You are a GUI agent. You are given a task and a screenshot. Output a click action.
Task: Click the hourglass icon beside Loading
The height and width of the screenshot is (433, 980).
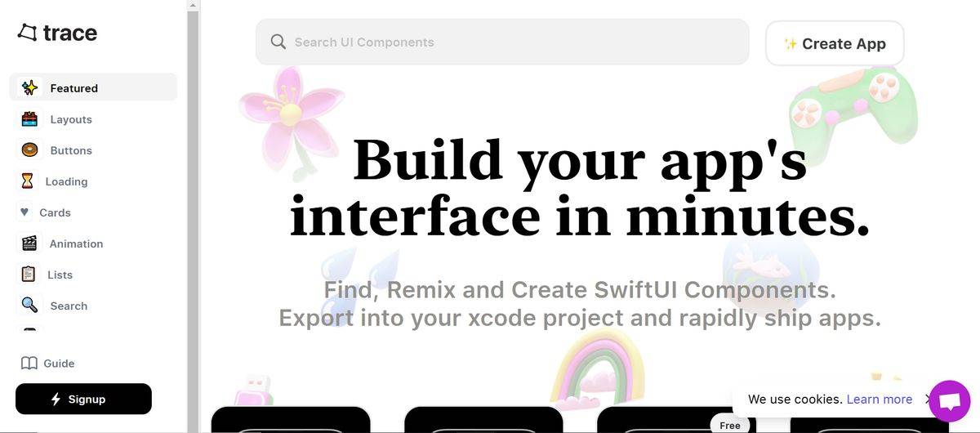28,181
